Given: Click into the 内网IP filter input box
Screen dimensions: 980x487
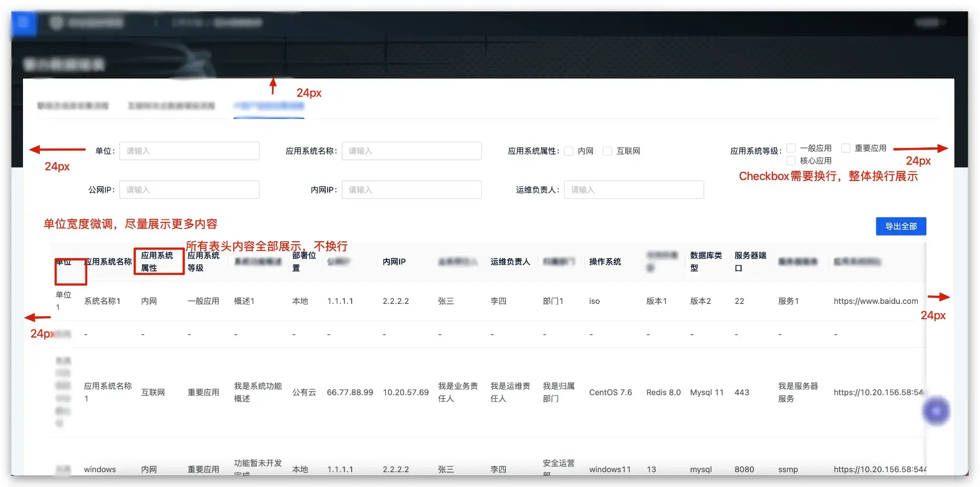Looking at the screenshot, I should click(x=411, y=190).
